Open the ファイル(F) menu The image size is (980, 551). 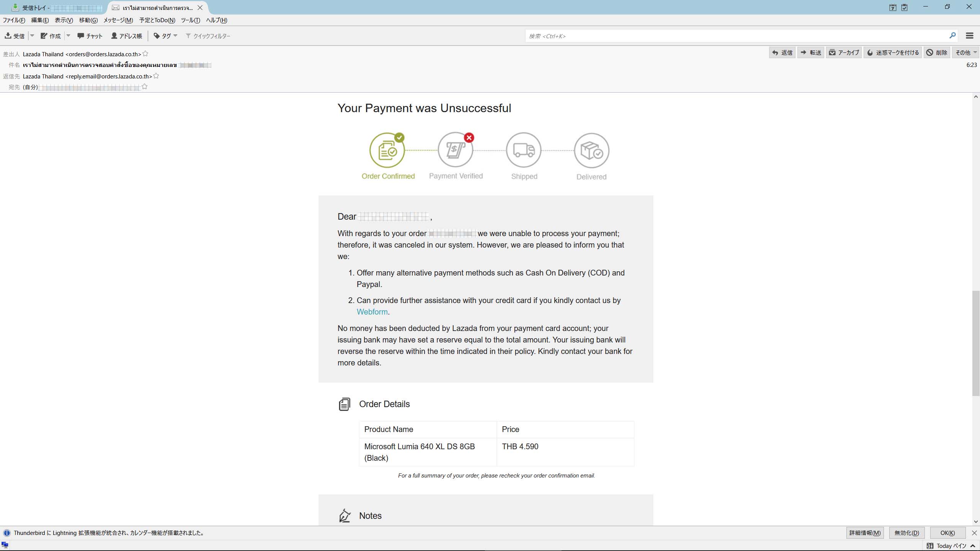14,20
